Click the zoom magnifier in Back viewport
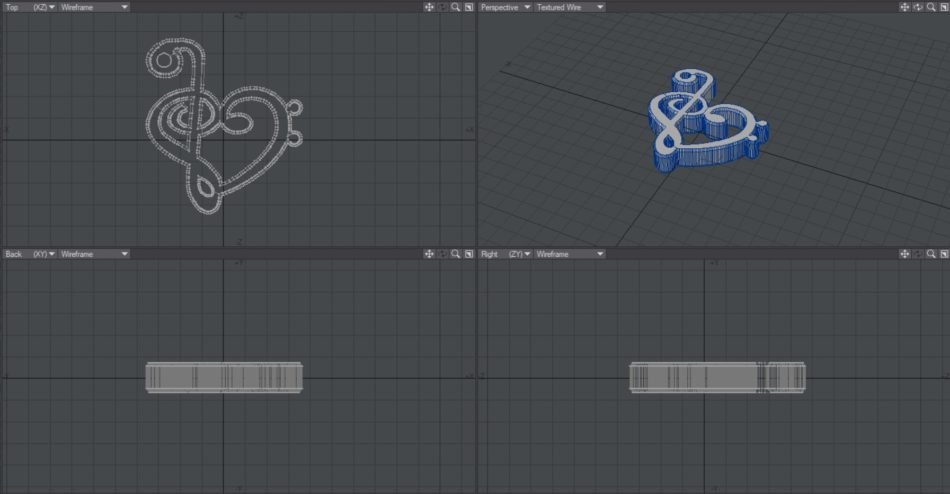 pyautogui.click(x=455, y=254)
